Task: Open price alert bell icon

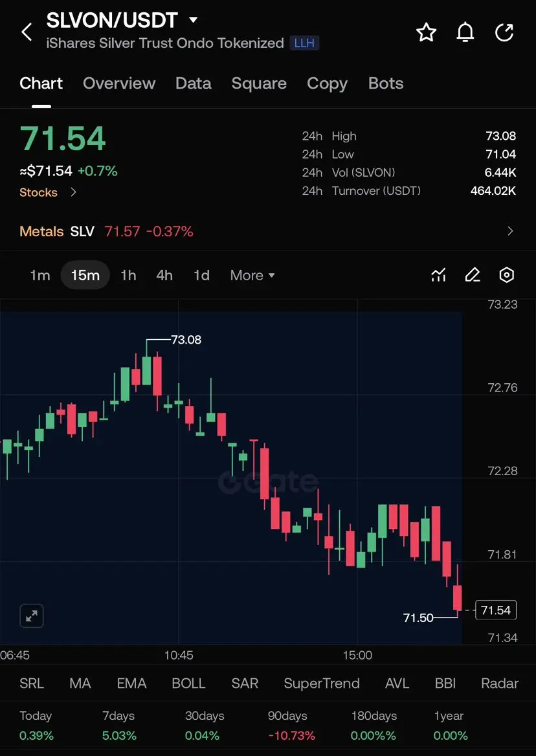Action: point(465,32)
